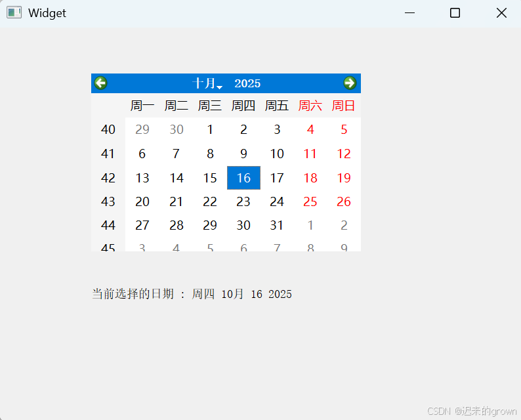Click date 22 in week 43
The width and height of the screenshot is (521, 420).
(210, 201)
